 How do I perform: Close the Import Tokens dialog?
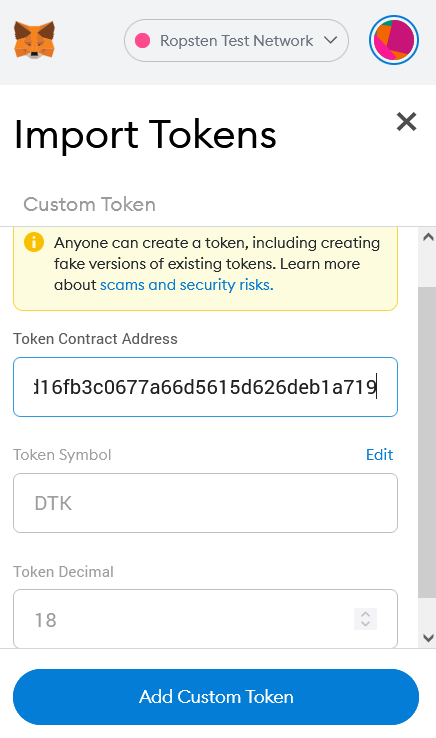[x=406, y=121]
